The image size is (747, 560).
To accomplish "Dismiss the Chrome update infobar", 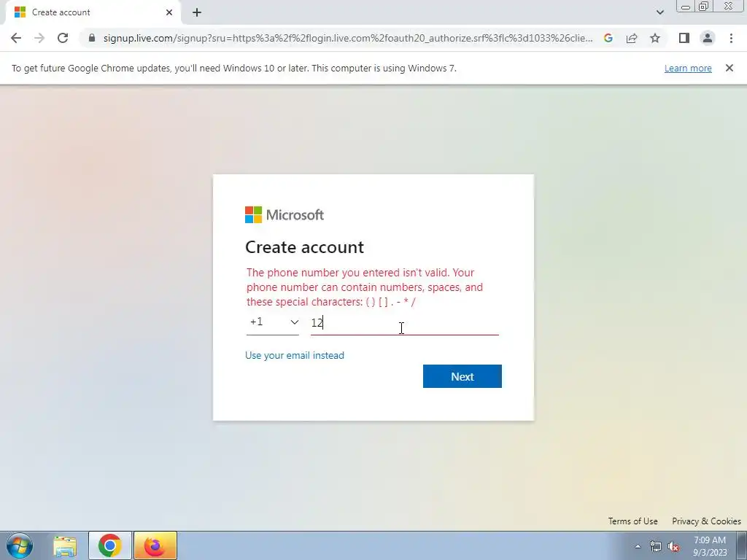I will (x=729, y=68).
